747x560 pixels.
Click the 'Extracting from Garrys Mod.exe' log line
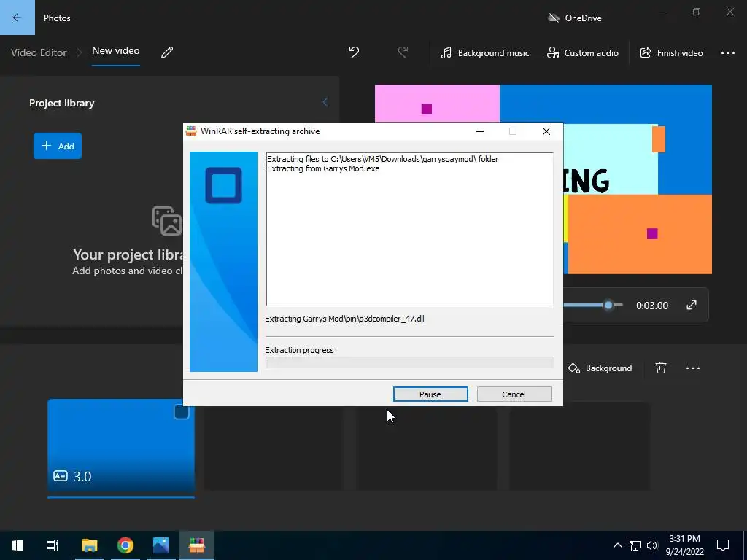click(323, 168)
